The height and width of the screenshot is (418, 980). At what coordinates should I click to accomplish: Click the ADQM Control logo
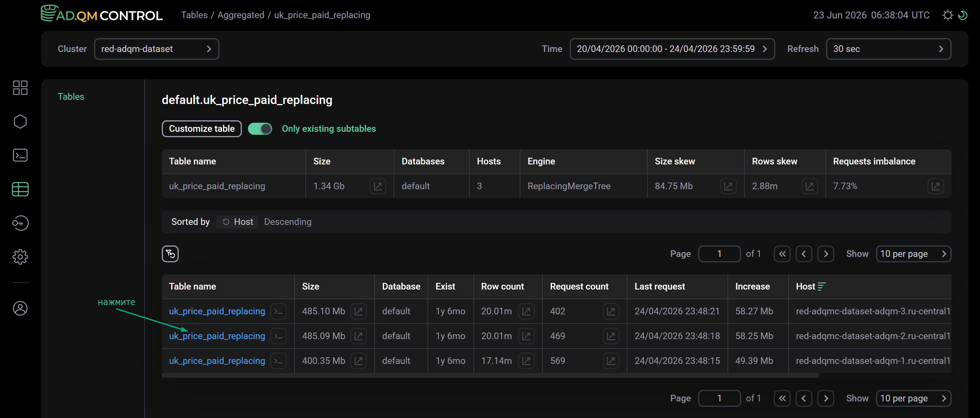(x=102, y=14)
